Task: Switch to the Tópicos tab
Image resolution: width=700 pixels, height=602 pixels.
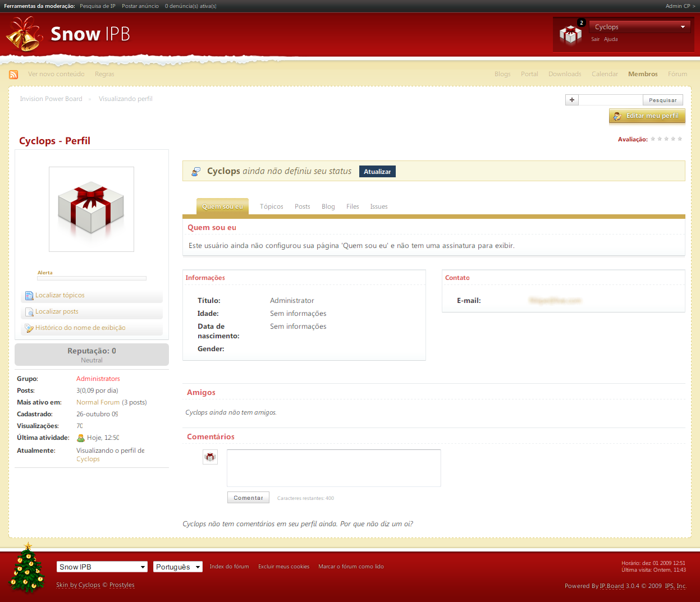Action: [x=271, y=206]
